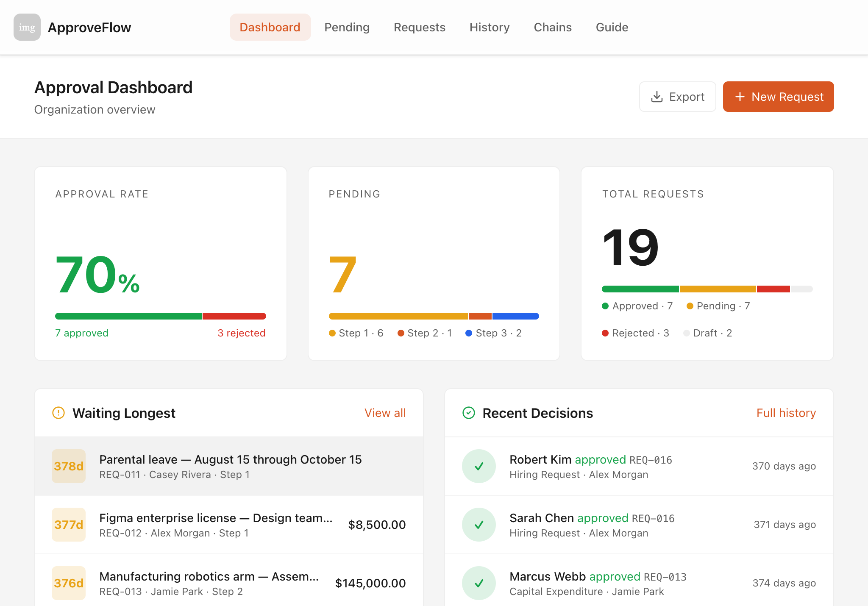
Task: Click '370 days ago' timestamp
Action: coord(784,466)
